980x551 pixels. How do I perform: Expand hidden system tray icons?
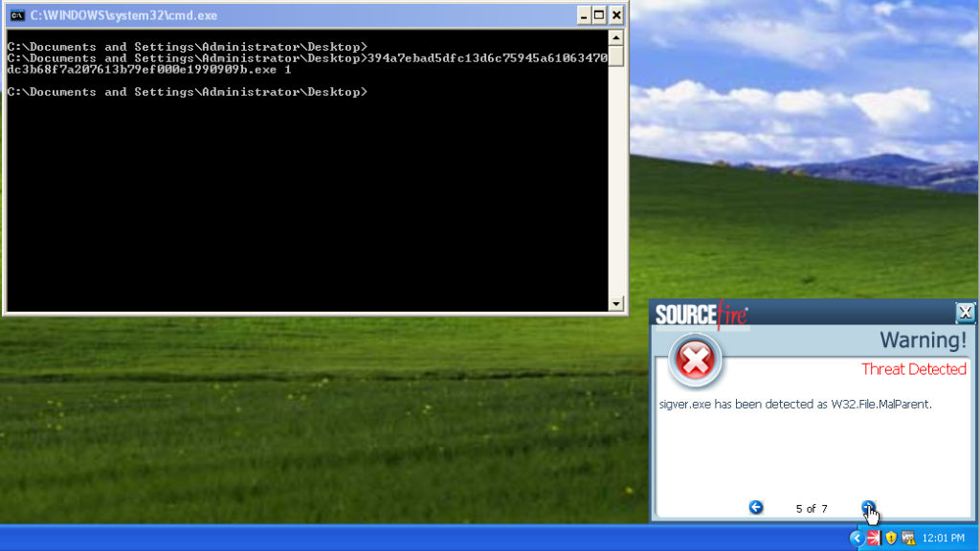pyautogui.click(x=857, y=538)
